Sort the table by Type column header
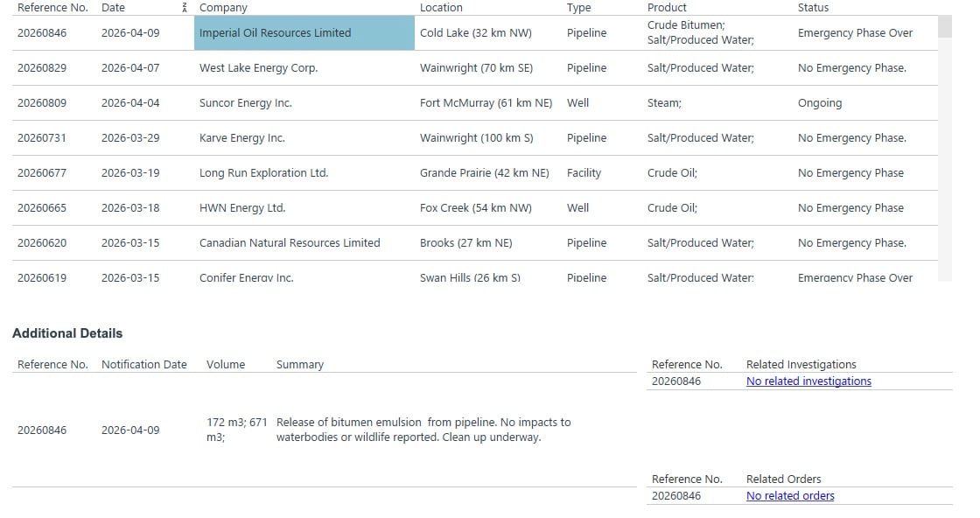The width and height of the screenshot is (980, 518). (579, 7)
